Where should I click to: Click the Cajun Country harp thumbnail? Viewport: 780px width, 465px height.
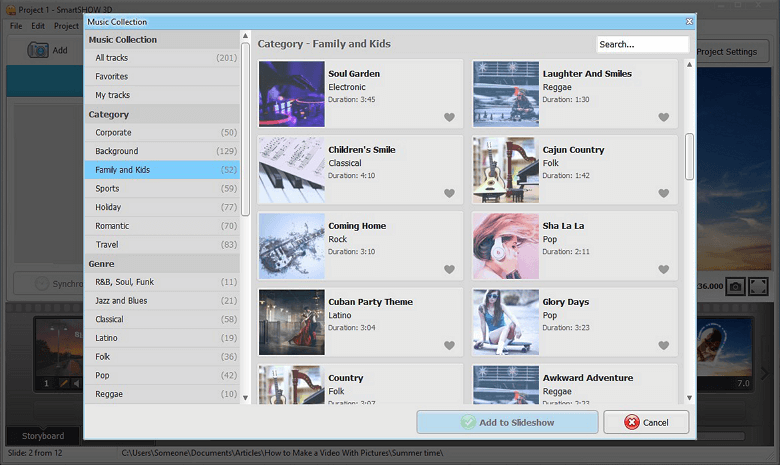point(506,170)
